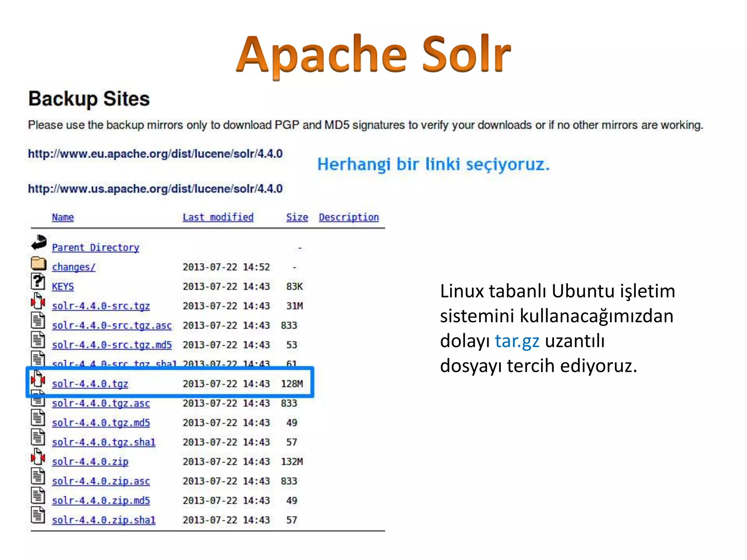
Task: Click the archive icon beside solr-4.4.0.zip
Action: click(38, 457)
